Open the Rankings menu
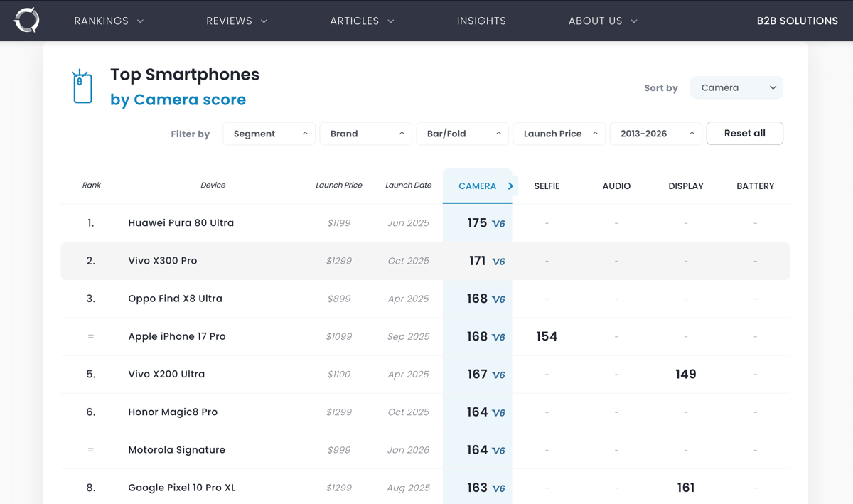Image resolution: width=853 pixels, height=504 pixels. click(x=109, y=21)
